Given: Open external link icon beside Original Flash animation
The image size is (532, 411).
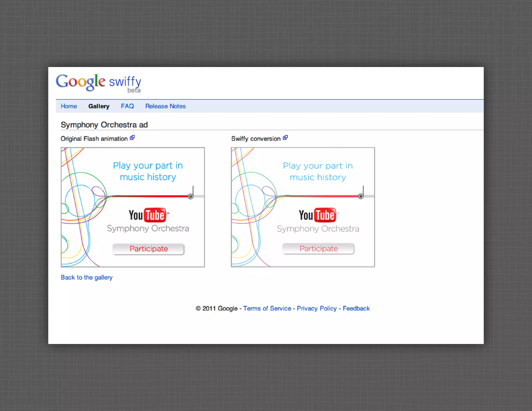Looking at the screenshot, I should [x=132, y=138].
